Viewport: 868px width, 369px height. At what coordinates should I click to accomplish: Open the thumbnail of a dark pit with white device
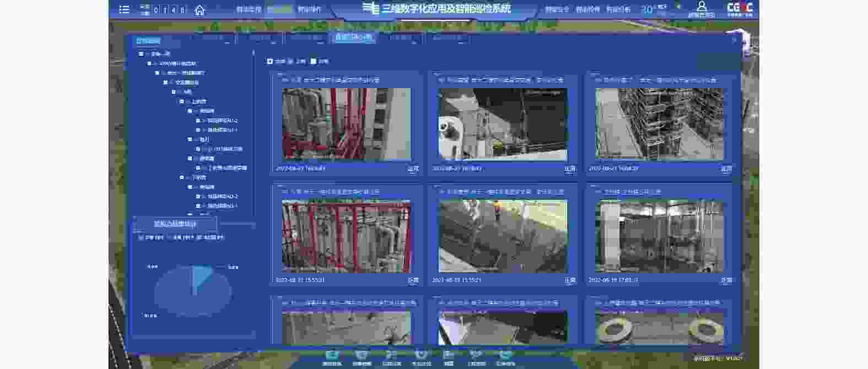tap(503, 124)
